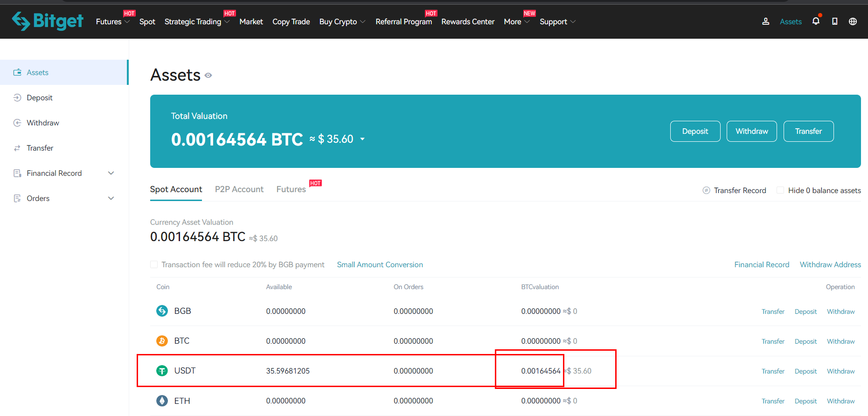Open the Rewards Center menu item
The height and width of the screenshot is (416, 868).
pyautogui.click(x=468, y=21)
